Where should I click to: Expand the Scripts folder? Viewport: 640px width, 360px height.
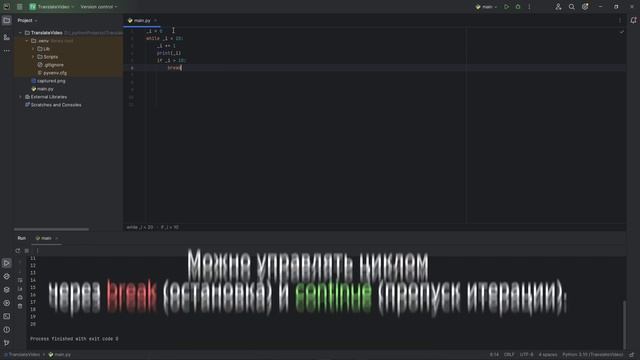tap(33, 57)
